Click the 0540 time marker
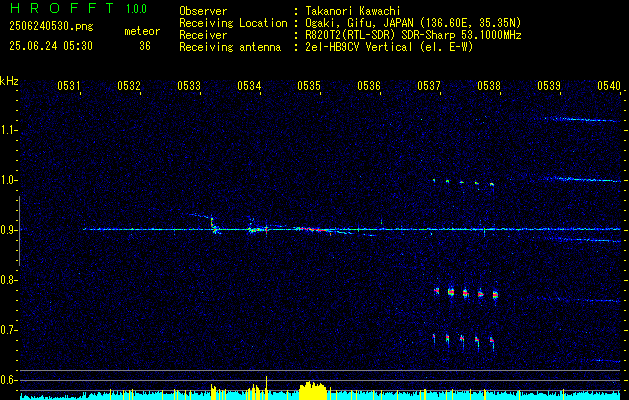The image size is (629, 400). [609, 85]
